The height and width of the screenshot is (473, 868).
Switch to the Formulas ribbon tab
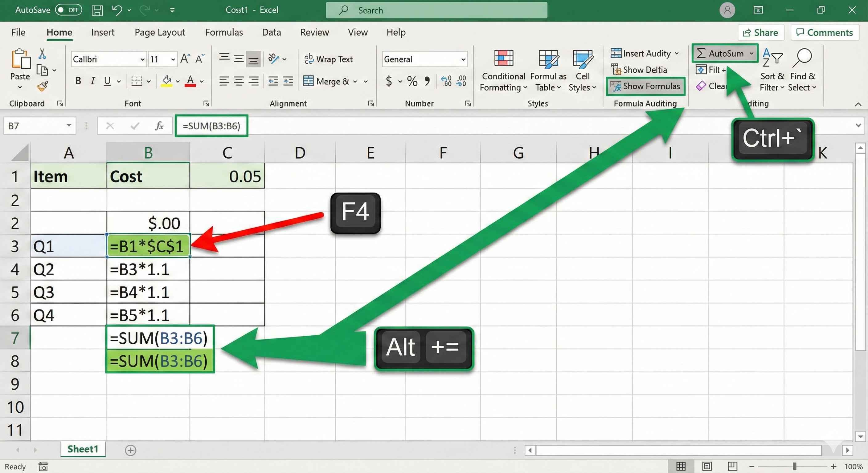click(x=224, y=32)
